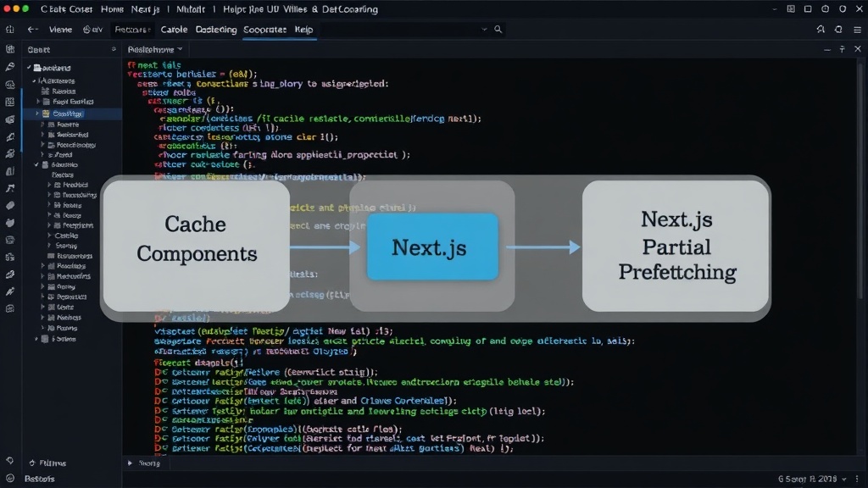Screen dimensions: 868x488
Task: Click the sync icon beside the hamburger menu
Action: pyautogui.click(x=838, y=30)
